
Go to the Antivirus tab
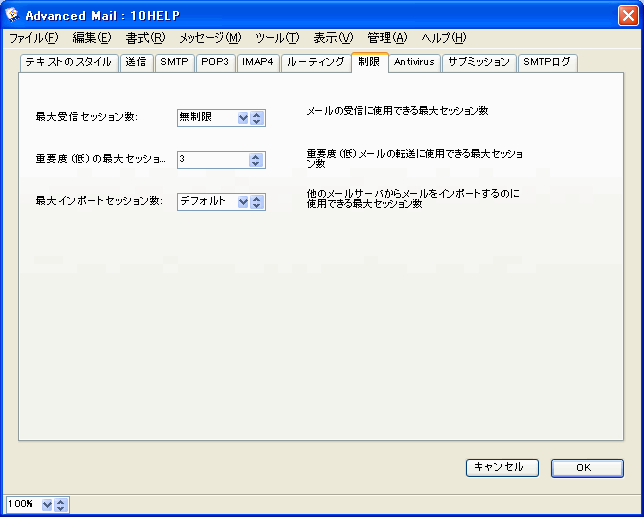pos(413,62)
